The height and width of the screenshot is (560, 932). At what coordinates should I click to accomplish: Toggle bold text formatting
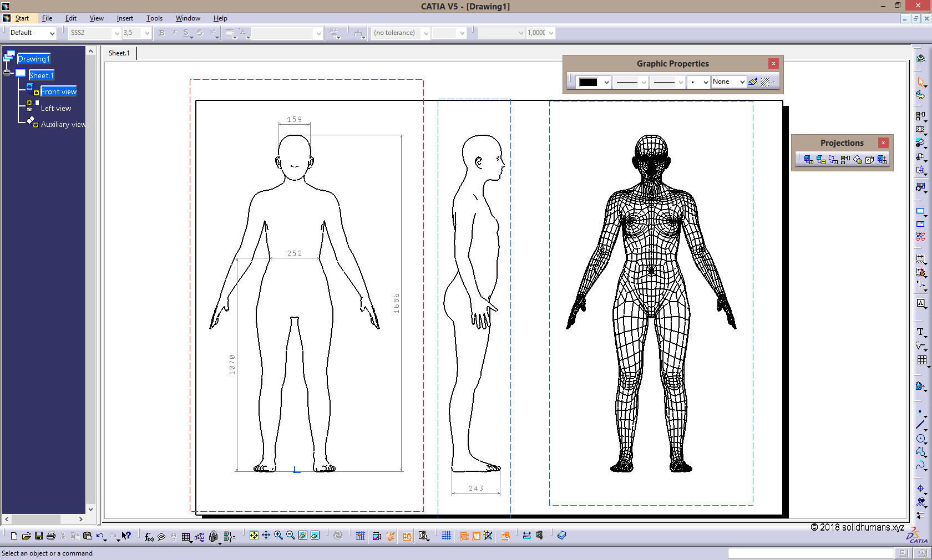click(161, 33)
